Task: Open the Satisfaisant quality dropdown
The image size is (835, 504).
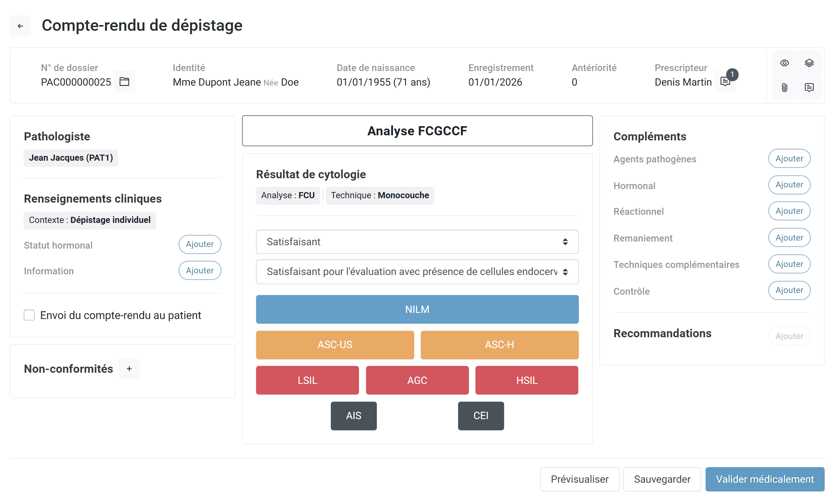Action: tap(417, 242)
